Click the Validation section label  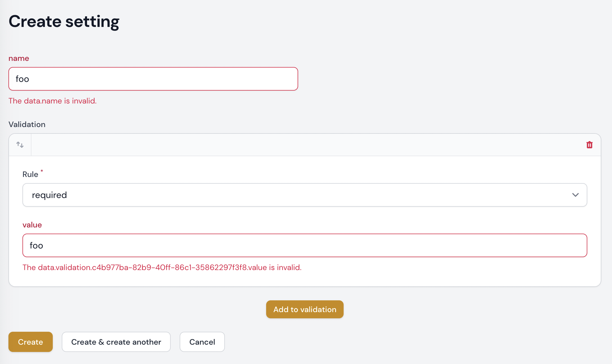pos(27,125)
